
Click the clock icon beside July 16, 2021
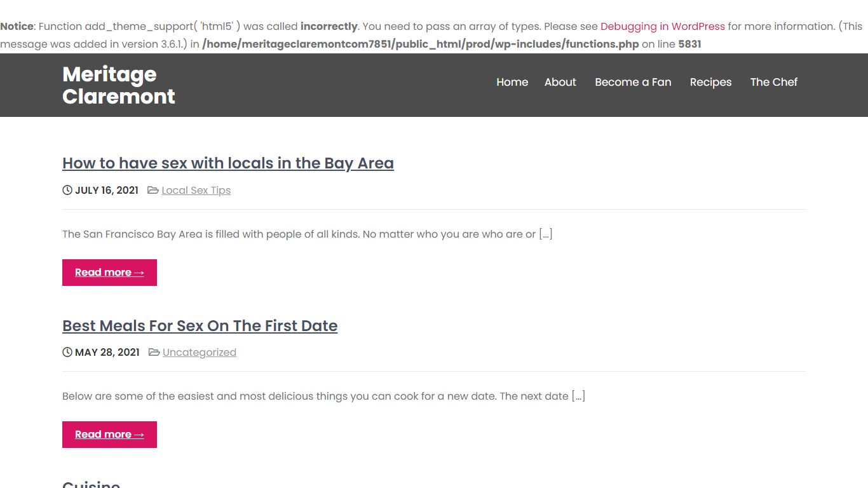67,190
